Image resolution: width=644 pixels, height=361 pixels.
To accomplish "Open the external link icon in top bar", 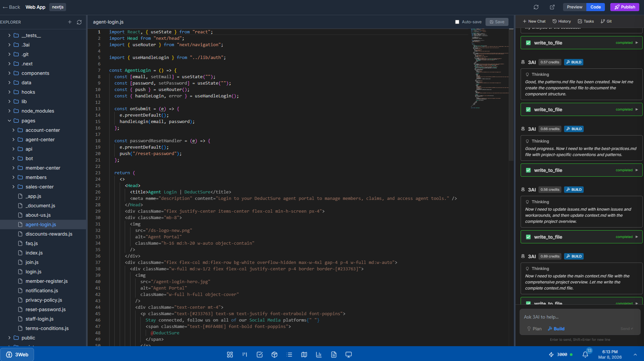I will click(x=552, y=7).
